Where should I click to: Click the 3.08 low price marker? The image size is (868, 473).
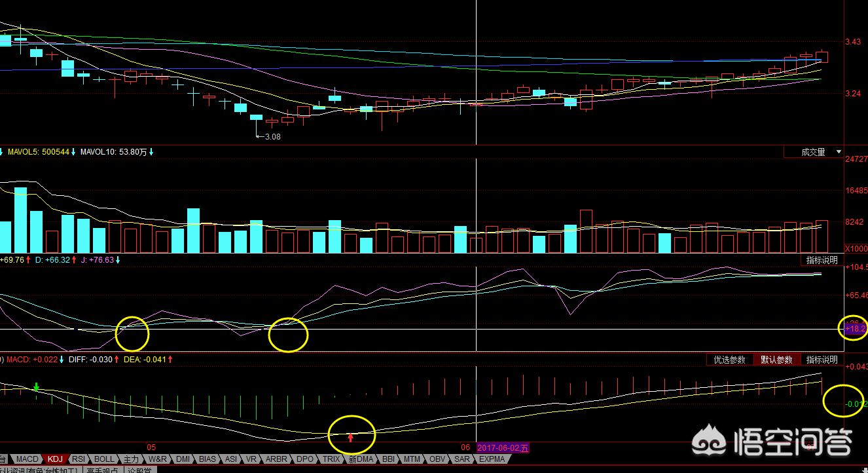271,137
